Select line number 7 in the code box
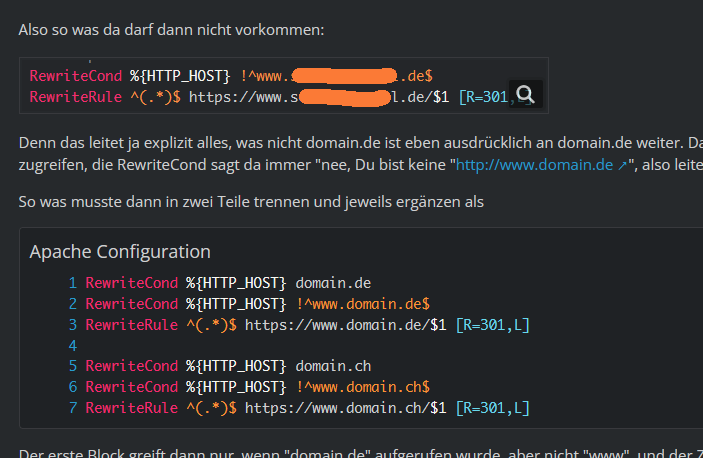 tap(72, 408)
